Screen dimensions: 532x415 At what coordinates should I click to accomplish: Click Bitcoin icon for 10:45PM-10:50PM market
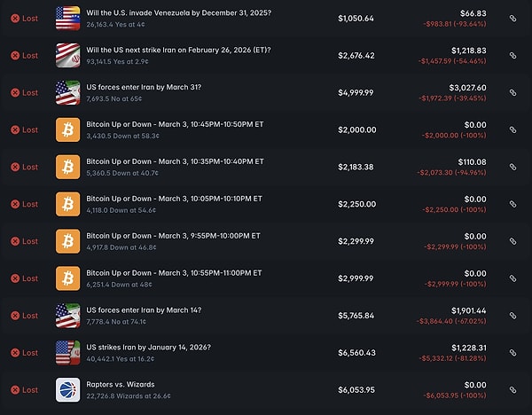67,129
